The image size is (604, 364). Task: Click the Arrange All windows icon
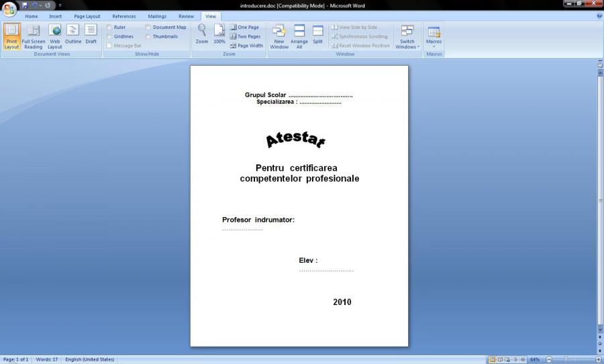pos(299,36)
